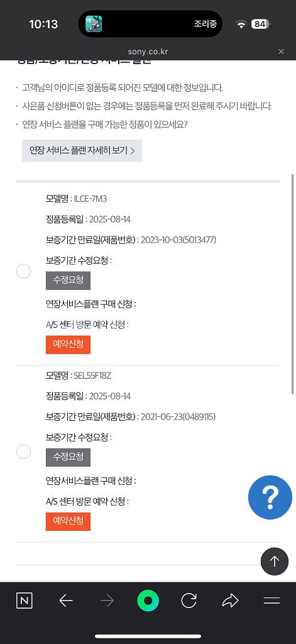The image size is (296, 644).
Task: Select the ILCE-7M3 radio button
Action: click(23, 271)
